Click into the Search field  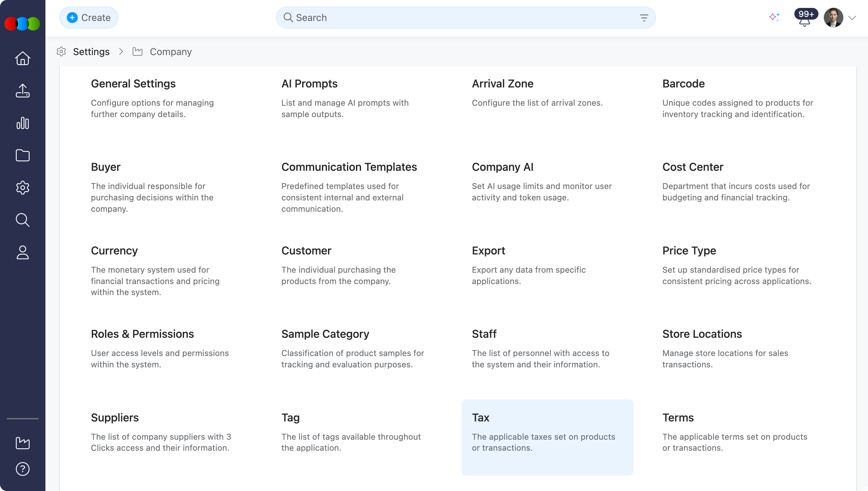461,18
